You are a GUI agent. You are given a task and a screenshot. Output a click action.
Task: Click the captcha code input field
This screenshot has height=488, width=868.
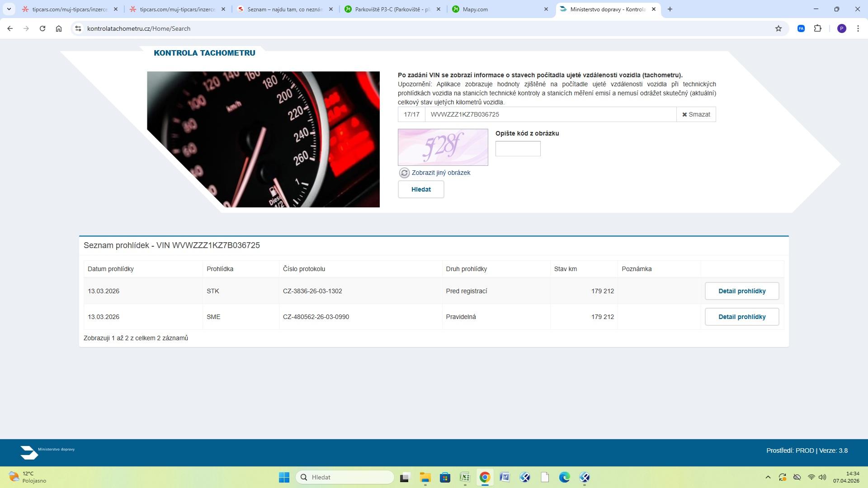[518, 149]
